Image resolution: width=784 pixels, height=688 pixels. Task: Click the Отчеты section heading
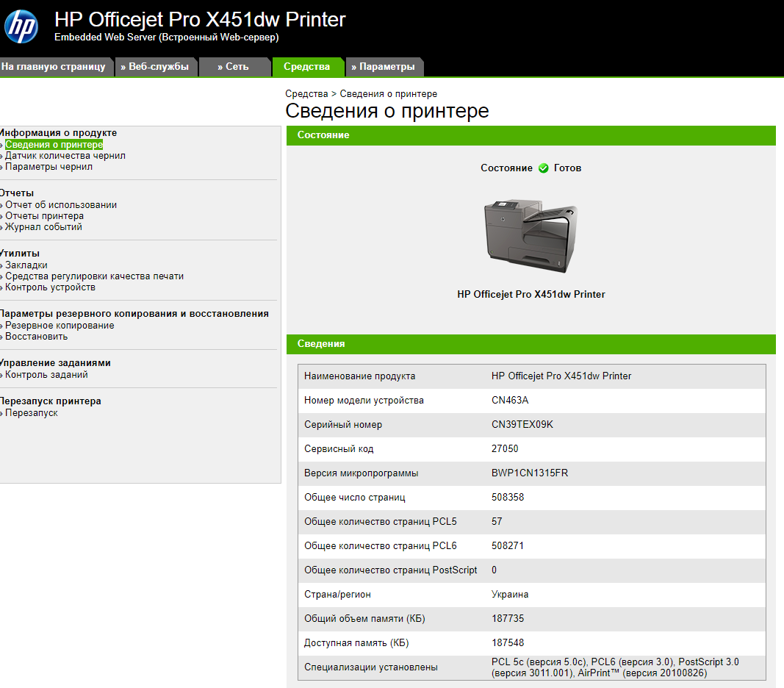tap(17, 193)
